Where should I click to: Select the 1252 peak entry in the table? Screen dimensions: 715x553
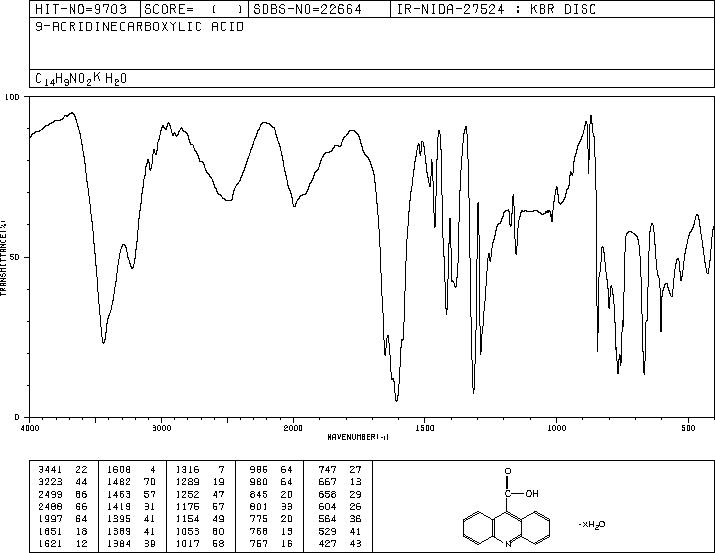200,494
